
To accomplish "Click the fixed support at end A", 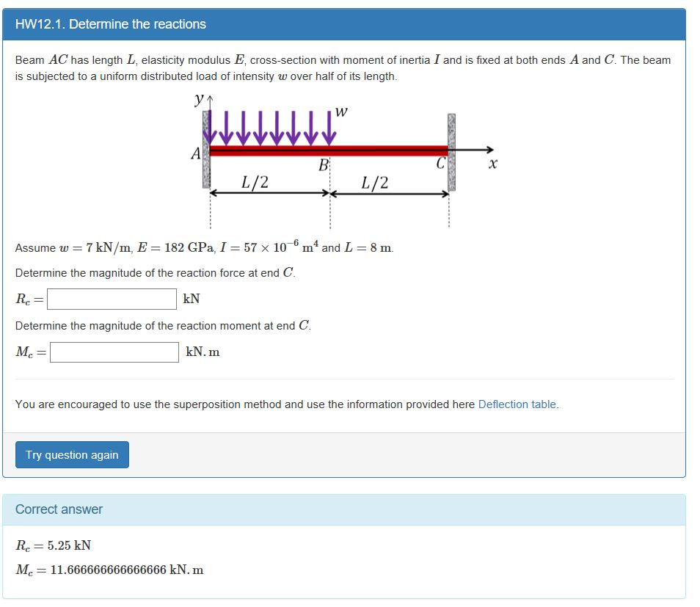I will (206, 149).
